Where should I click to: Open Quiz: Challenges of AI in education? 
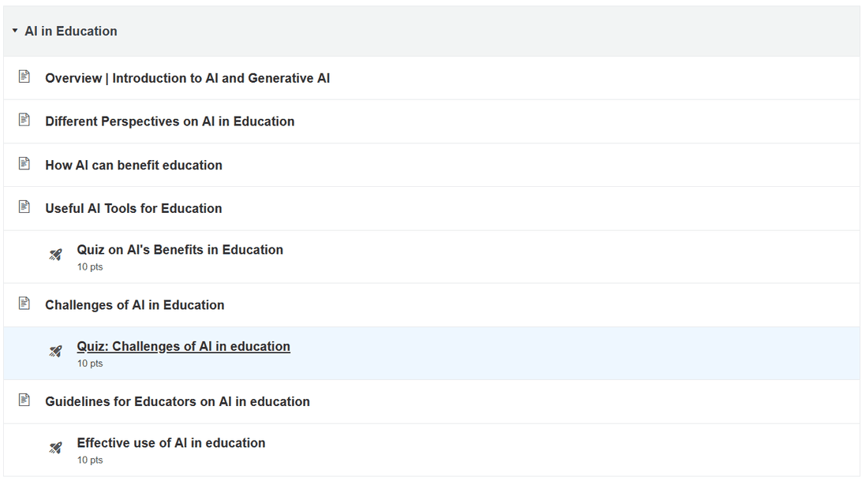coord(183,346)
